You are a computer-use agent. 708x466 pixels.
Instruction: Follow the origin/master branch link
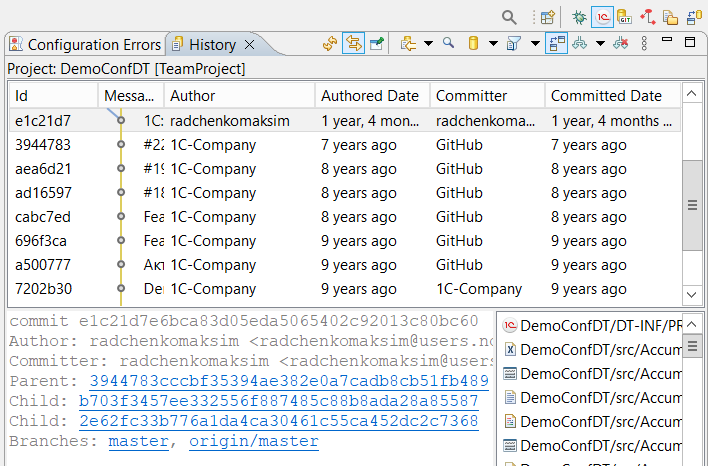[254, 441]
